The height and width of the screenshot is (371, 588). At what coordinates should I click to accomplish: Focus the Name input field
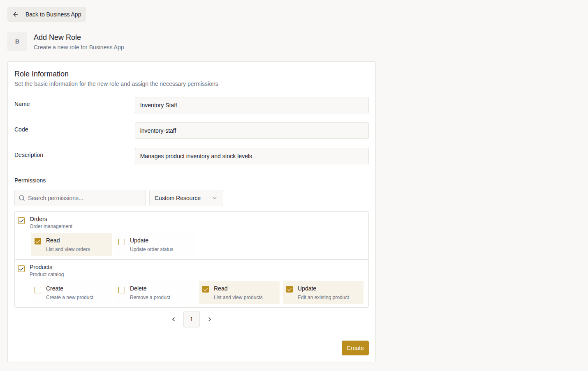coord(252,105)
